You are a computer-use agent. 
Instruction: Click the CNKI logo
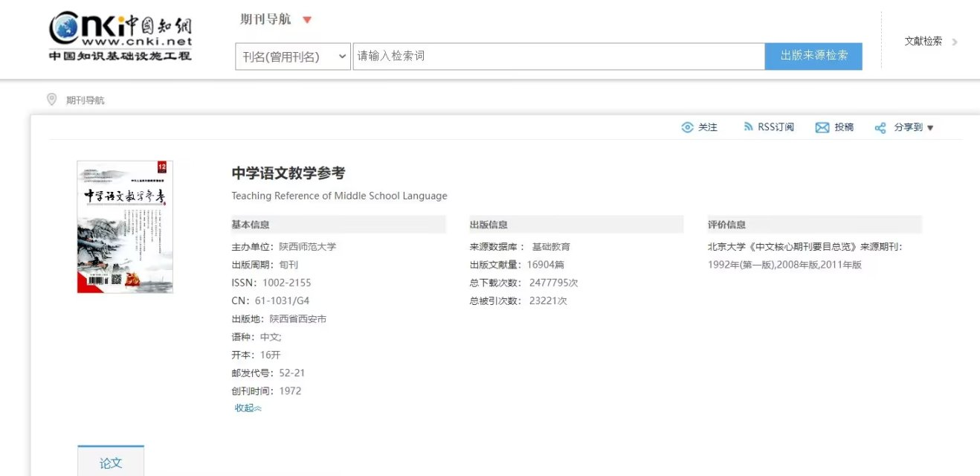click(120, 36)
